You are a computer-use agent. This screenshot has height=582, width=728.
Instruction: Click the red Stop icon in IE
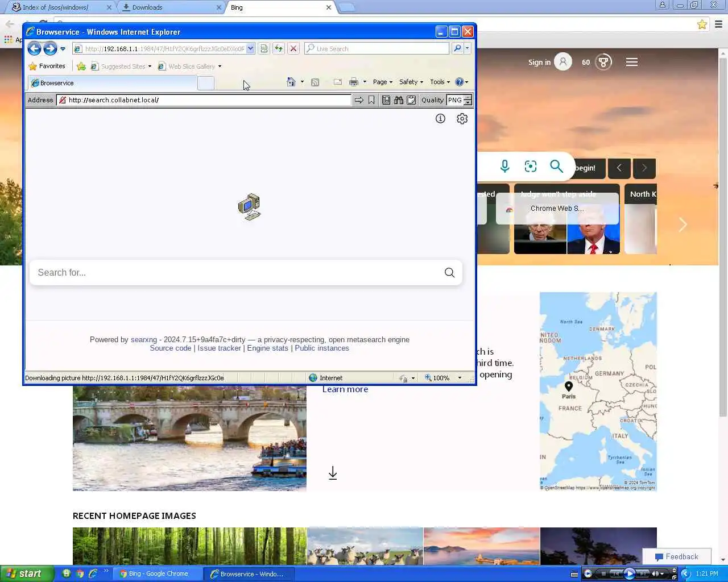[293, 49]
